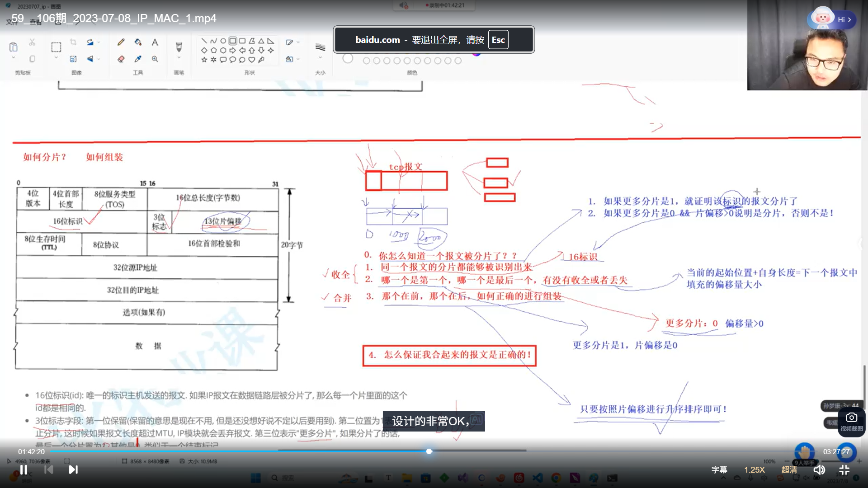Select the eraser tool in Paint
Image resolution: width=868 pixels, height=488 pixels.
(x=121, y=59)
